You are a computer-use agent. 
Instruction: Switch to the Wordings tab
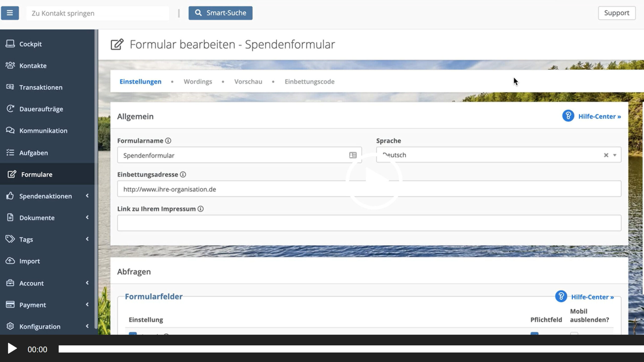[198, 82]
